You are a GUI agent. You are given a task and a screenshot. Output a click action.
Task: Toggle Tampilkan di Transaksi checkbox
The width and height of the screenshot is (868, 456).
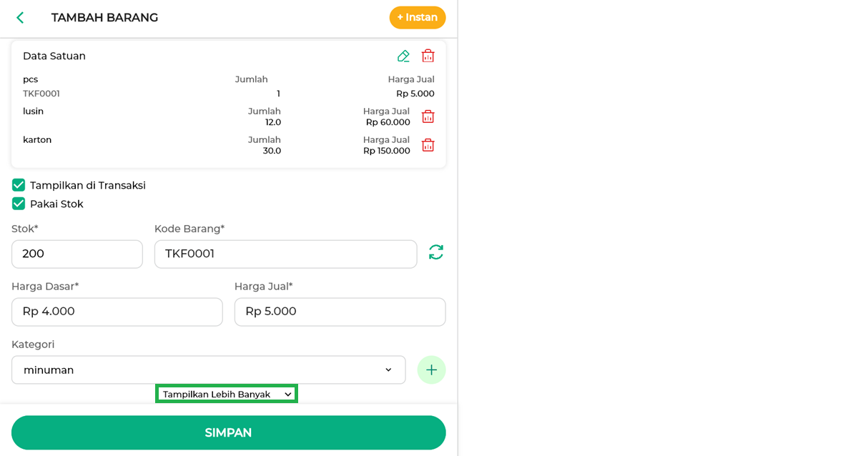click(19, 185)
